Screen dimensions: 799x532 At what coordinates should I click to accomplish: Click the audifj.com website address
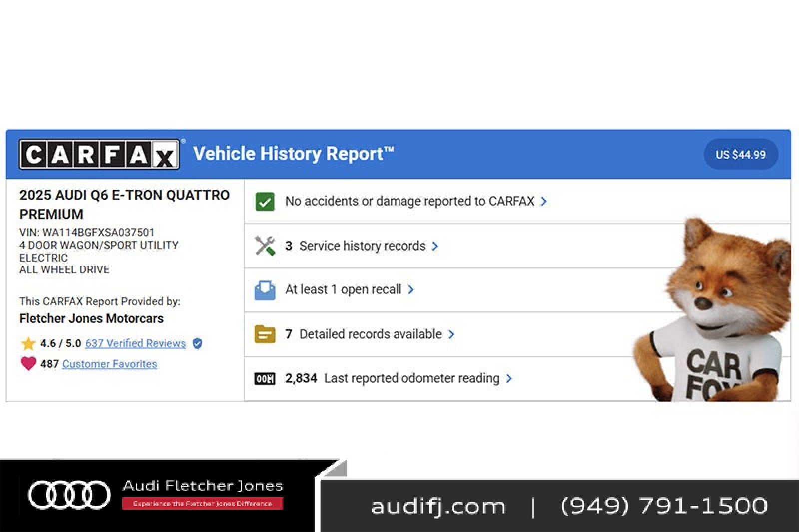tap(438, 506)
